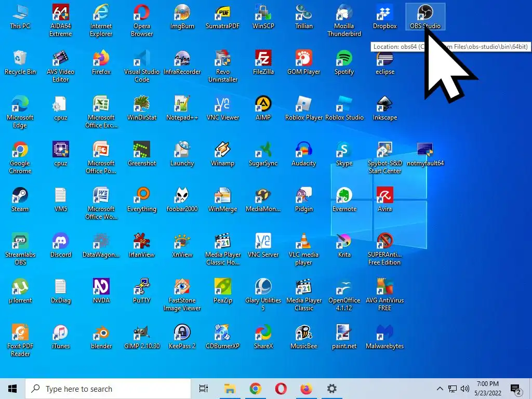Select the Trillian shortcut
The image size is (532, 399).
pos(303,17)
